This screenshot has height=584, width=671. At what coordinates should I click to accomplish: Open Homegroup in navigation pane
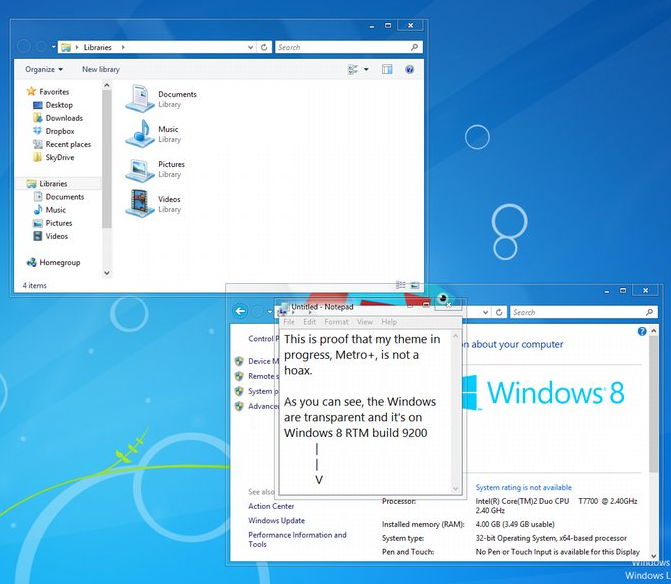click(x=59, y=262)
